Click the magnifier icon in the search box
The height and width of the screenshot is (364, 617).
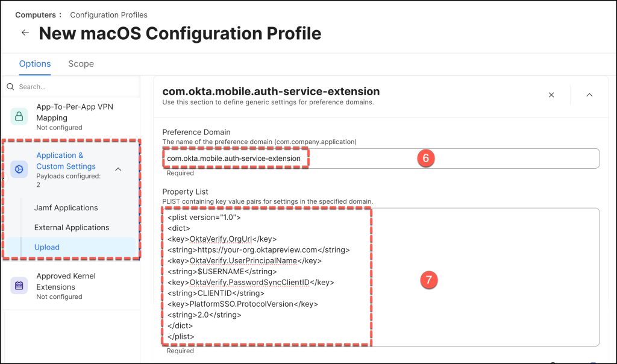click(10, 87)
